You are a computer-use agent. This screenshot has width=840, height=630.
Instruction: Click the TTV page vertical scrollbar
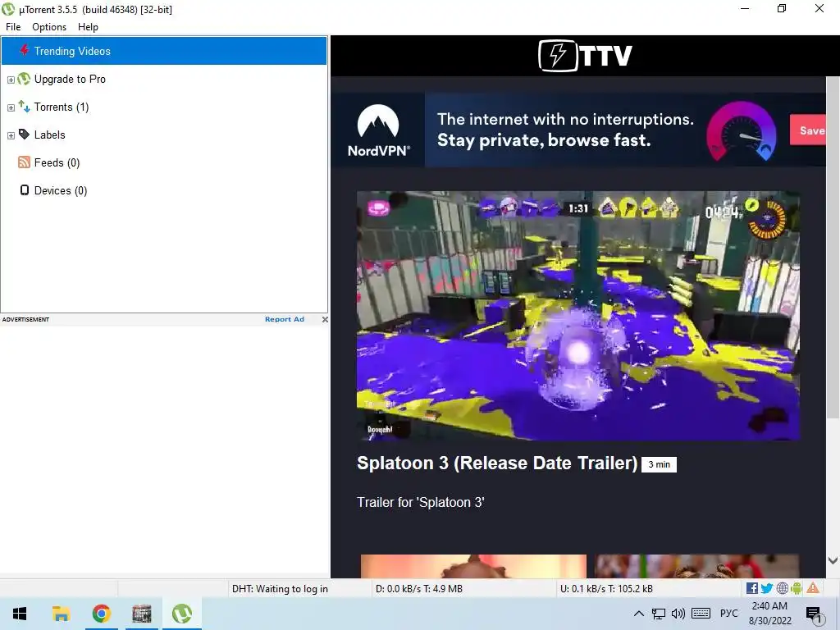pyautogui.click(x=833, y=246)
